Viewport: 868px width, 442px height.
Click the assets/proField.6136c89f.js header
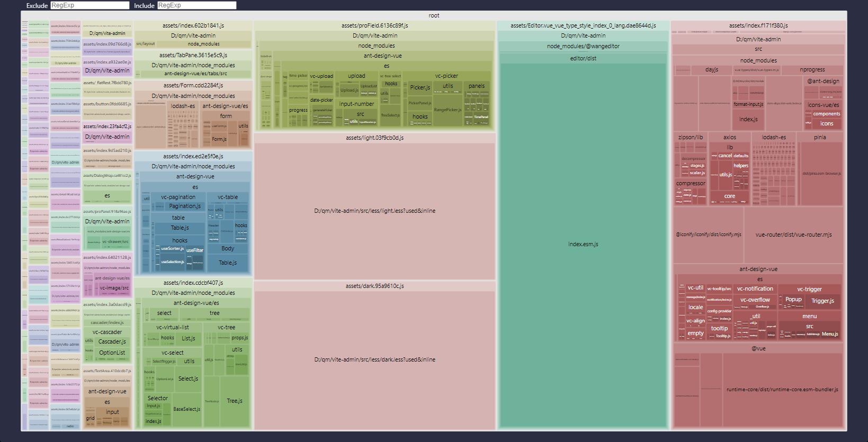374,25
